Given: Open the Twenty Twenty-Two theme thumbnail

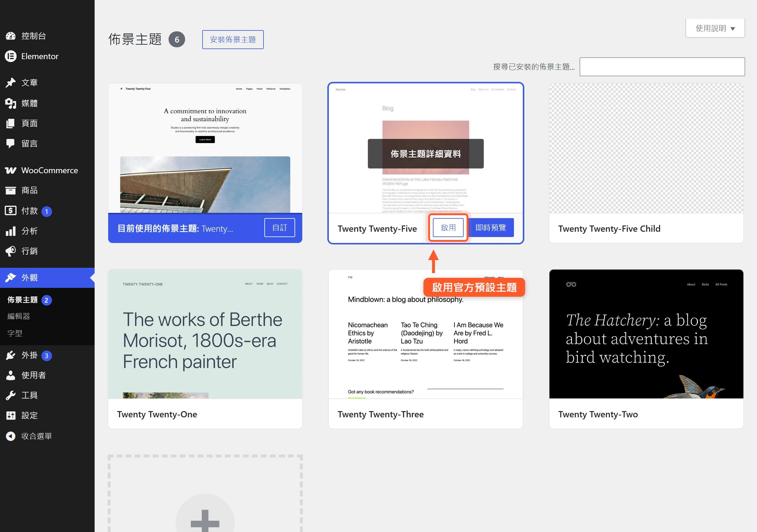Looking at the screenshot, I should click(x=646, y=334).
